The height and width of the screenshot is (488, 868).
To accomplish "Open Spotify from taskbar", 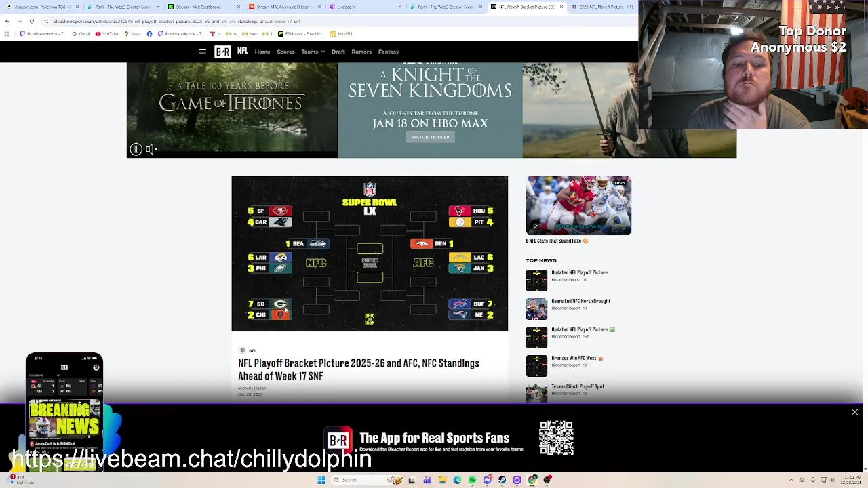I will [472, 480].
